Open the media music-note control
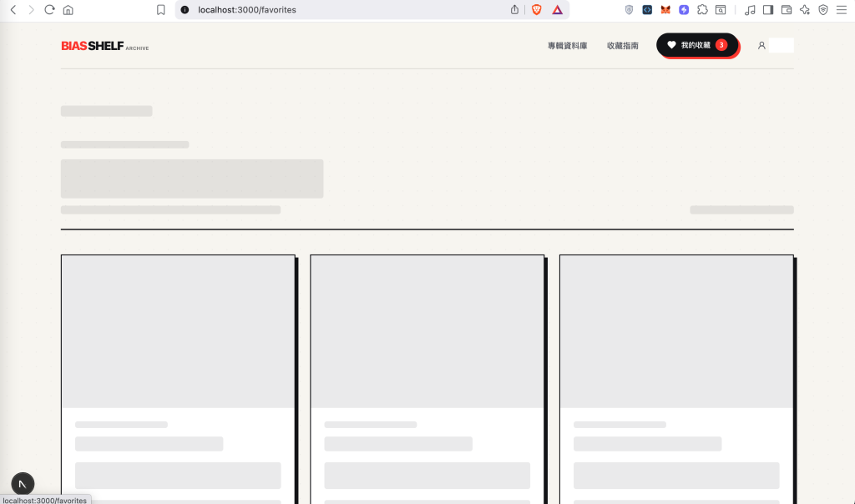The height and width of the screenshot is (504, 855). pos(750,10)
